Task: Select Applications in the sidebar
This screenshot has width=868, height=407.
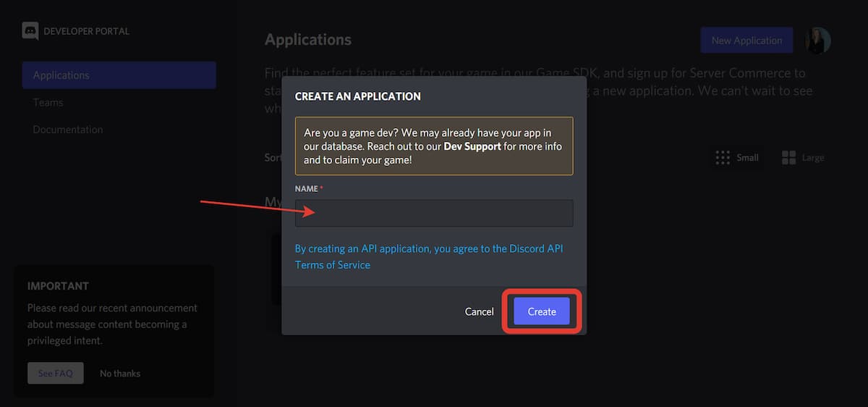Action: point(119,75)
